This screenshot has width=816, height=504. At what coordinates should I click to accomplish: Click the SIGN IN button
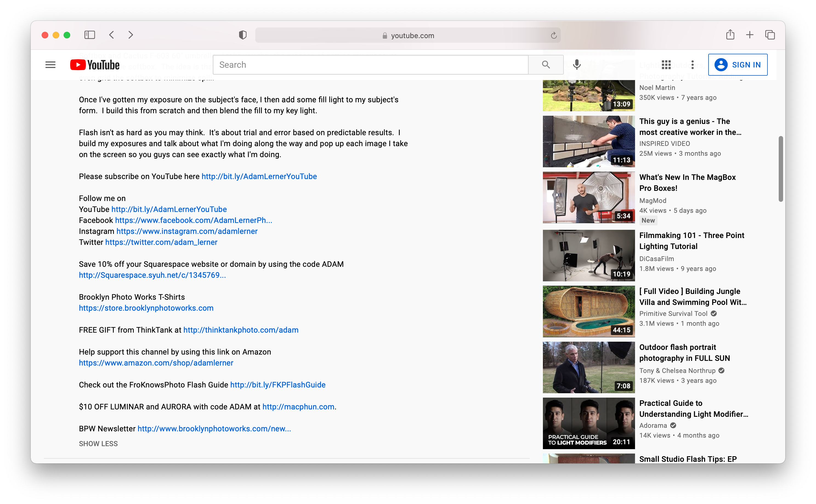738,65
